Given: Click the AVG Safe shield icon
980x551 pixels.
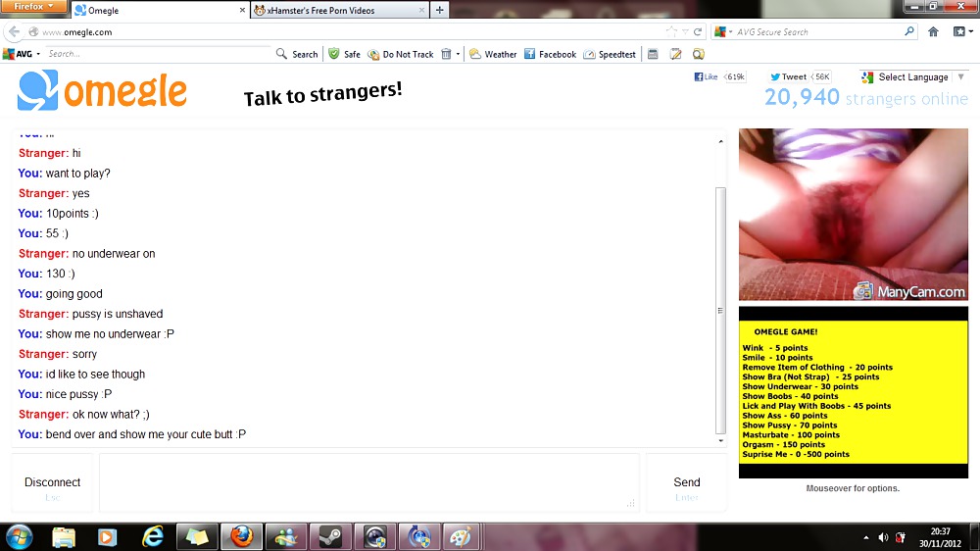Looking at the screenshot, I should pyautogui.click(x=334, y=54).
